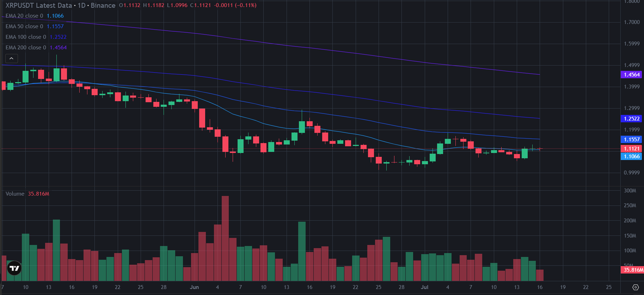This screenshot has height=295, width=644.
Task: Select the EMA 20 close 0 legend
Action: pyautogui.click(x=24, y=16)
